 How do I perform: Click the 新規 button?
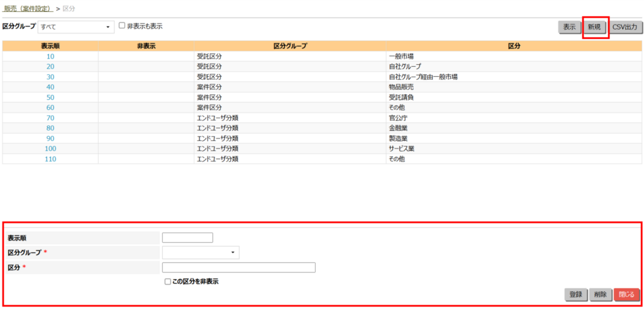(594, 27)
